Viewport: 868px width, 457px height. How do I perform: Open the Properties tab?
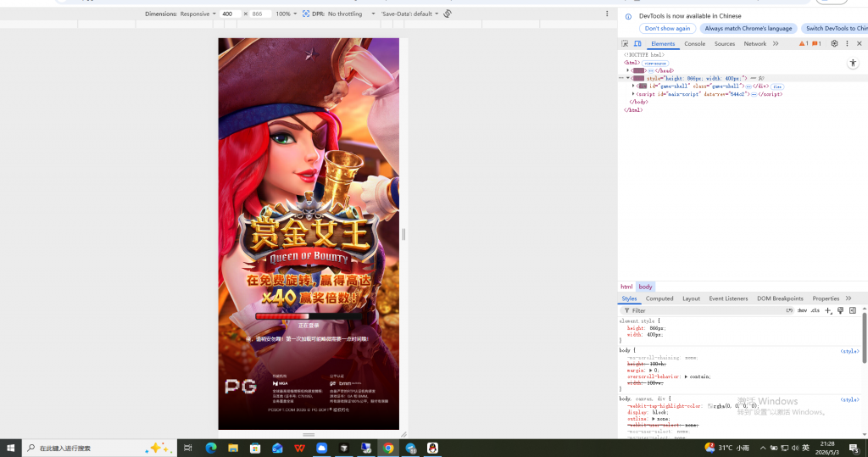[826, 298]
